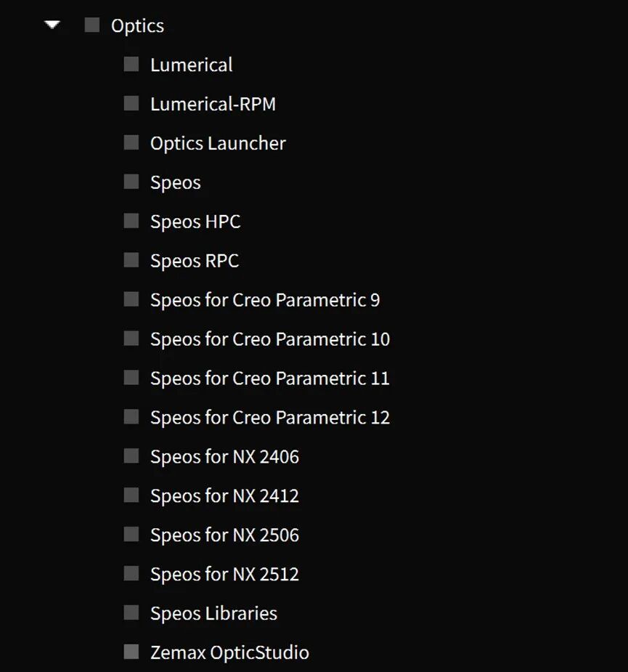
Task: Select the Zemax OpticStudio label
Action: pos(229,652)
